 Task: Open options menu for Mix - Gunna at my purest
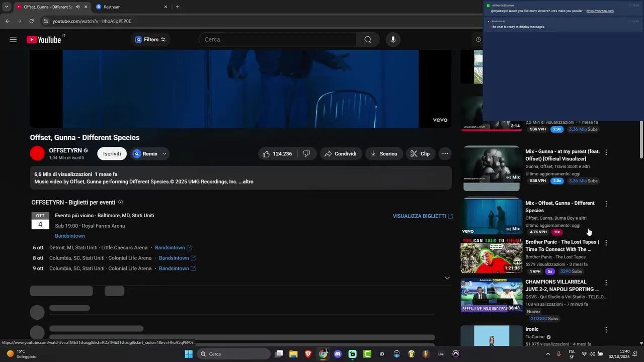(x=606, y=152)
